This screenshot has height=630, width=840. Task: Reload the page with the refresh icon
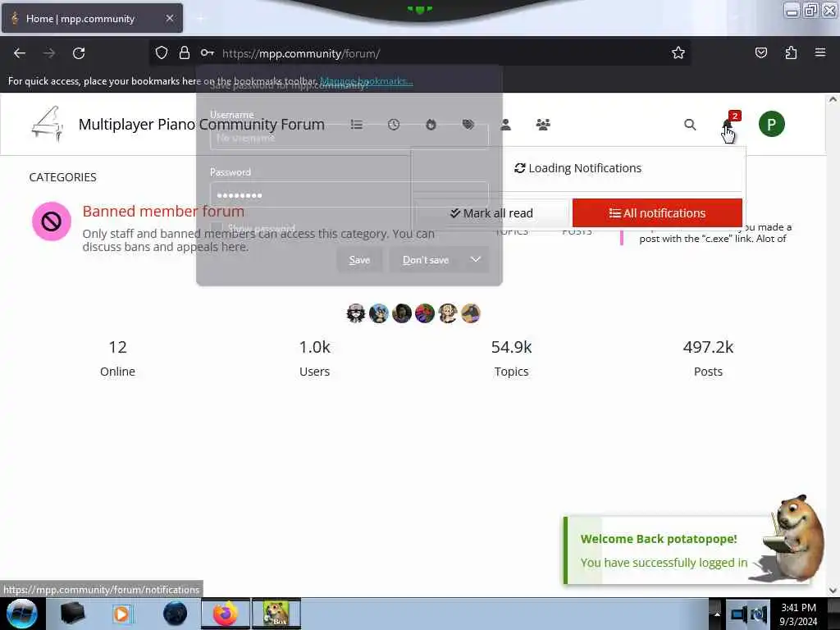pyautogui.click(x=79, y=53)
